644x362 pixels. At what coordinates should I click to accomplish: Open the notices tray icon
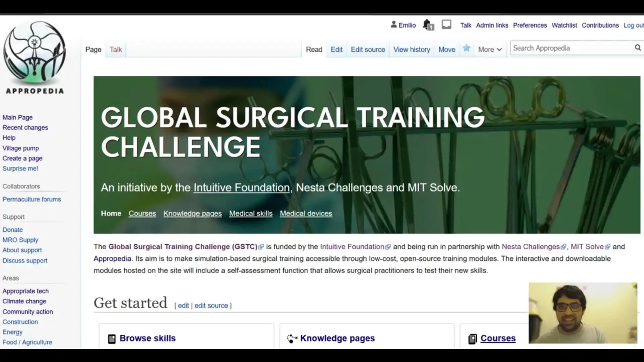(x=446, y=24)
